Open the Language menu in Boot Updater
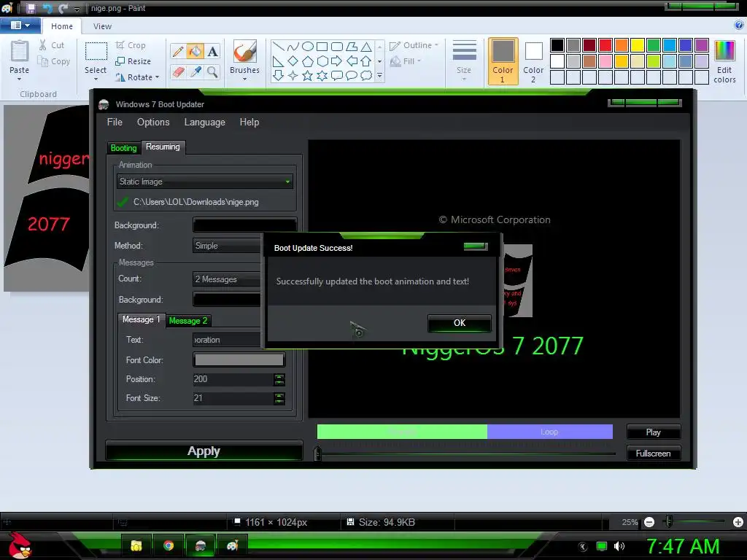Screen dimensions: 747x560 tap(205, 122)
